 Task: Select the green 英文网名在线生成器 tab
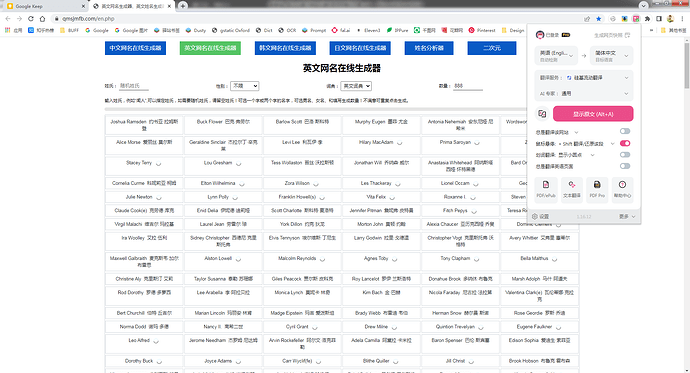(x=210, y=48)
